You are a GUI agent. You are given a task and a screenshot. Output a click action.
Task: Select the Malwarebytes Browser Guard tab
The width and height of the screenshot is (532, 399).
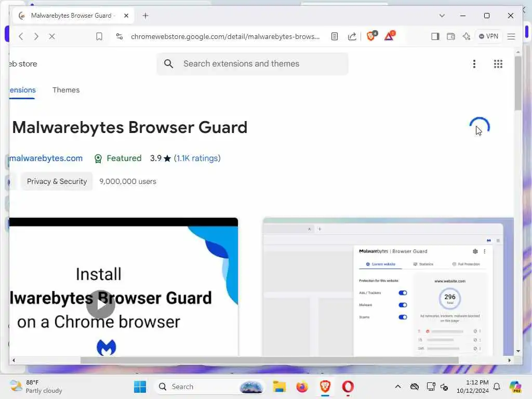coord(73,16)
